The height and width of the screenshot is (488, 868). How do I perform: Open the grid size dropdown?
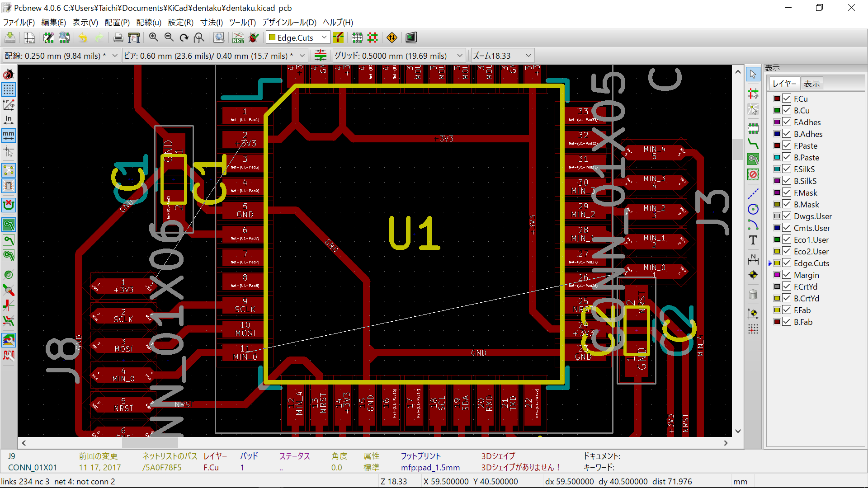click(459, 56)
